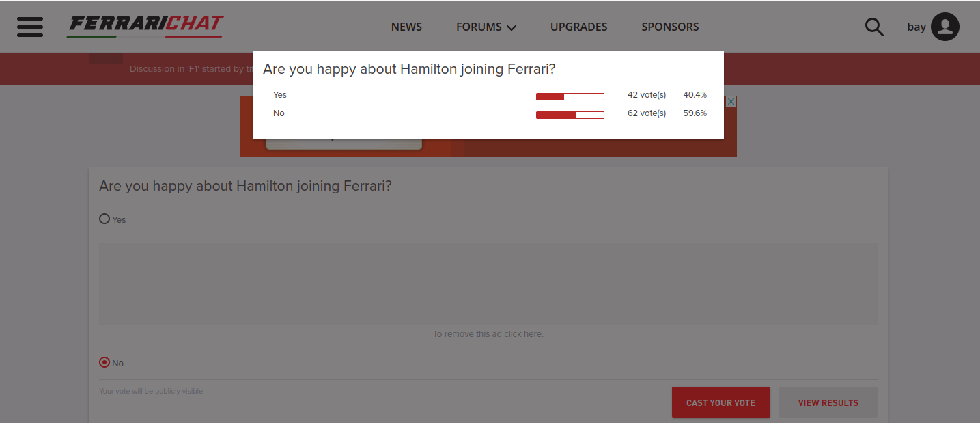
Task: Click the FerrariChat logo
Action: pos(145,26)
